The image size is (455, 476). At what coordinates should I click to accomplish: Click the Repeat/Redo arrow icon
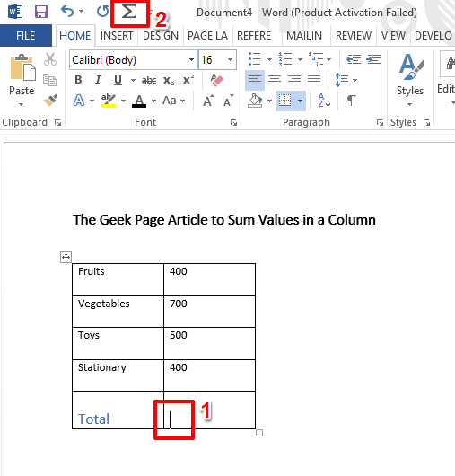(x=102, y=12)
